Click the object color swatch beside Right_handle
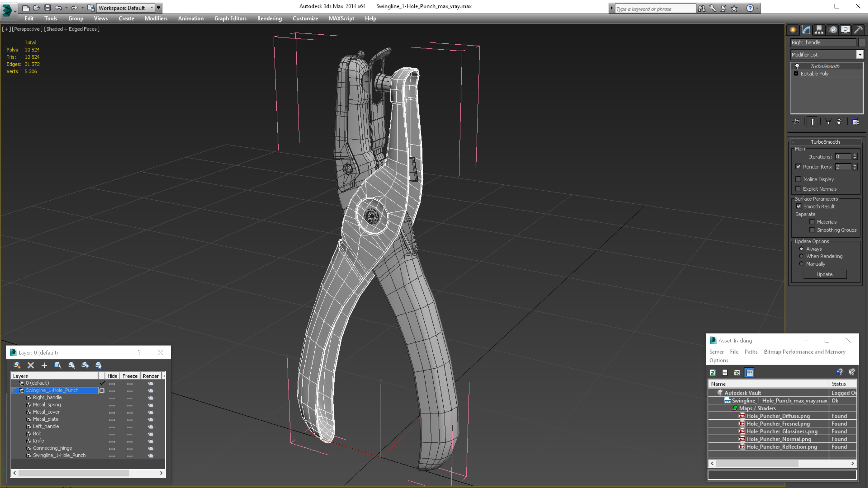868x488 pixels. 862,42
